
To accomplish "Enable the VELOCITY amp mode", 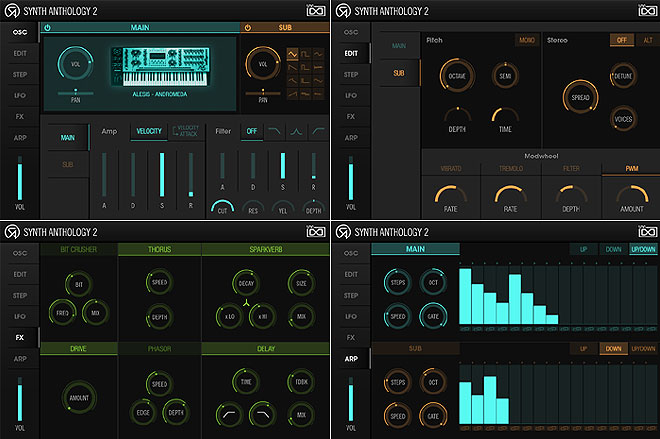I will (149, 131).
